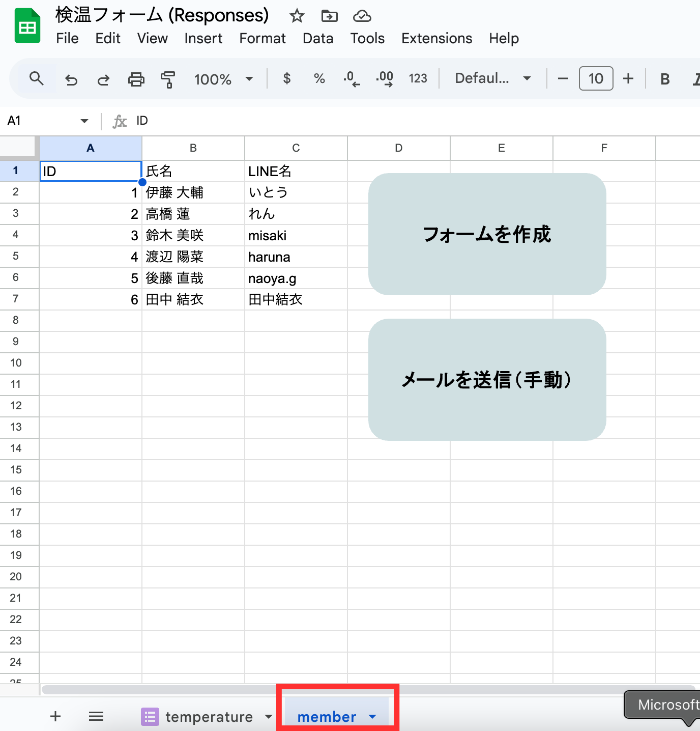The image size is (700, 731).
Task: Open the Extensions menu
Action: (x=436, y=38)
